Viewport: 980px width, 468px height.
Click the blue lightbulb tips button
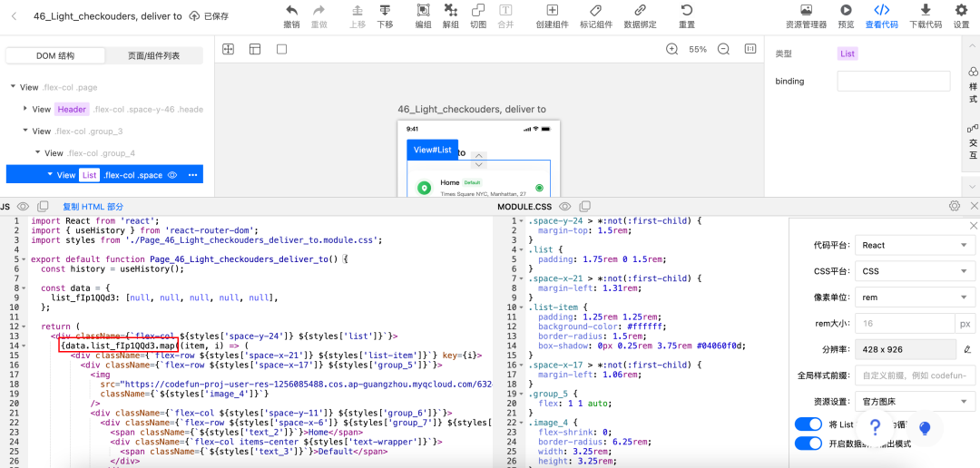click(x=925, y=427)
